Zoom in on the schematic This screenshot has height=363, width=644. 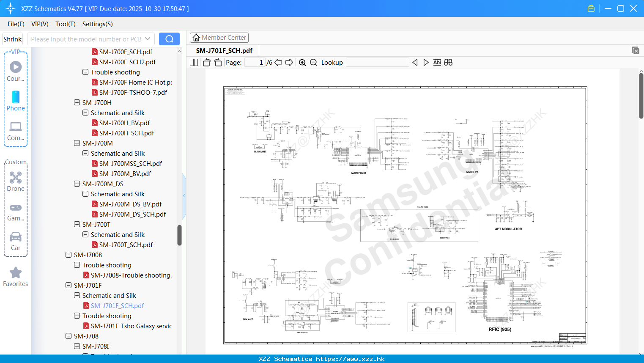pyautogui.click(x=302, y=62)
